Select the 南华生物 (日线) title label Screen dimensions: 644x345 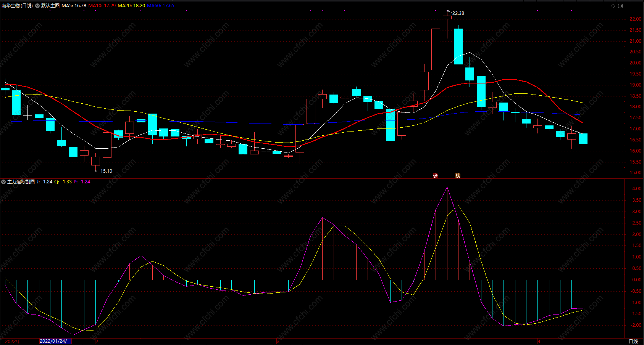click(x=17, y=6)
